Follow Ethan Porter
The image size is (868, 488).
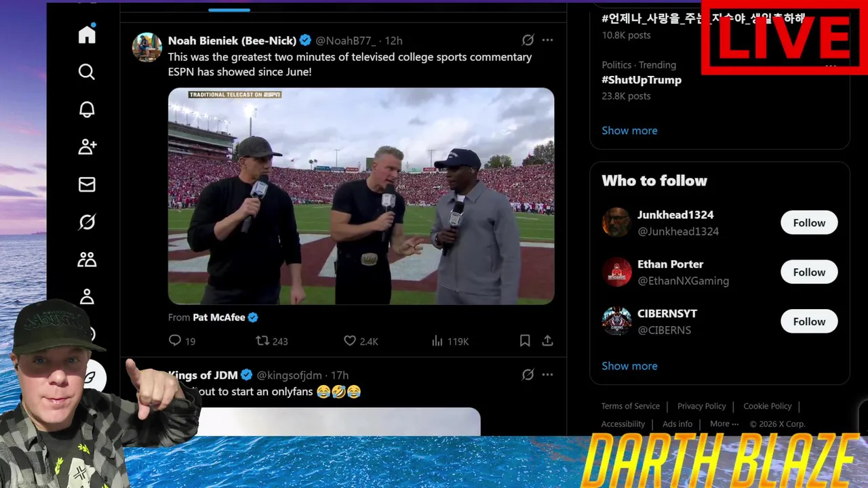coord(809,272)
